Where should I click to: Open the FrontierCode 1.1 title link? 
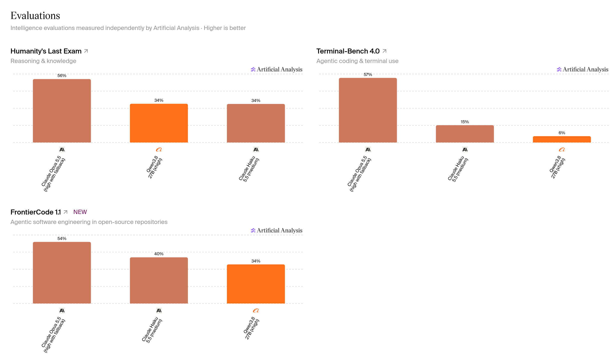[36, 212]
